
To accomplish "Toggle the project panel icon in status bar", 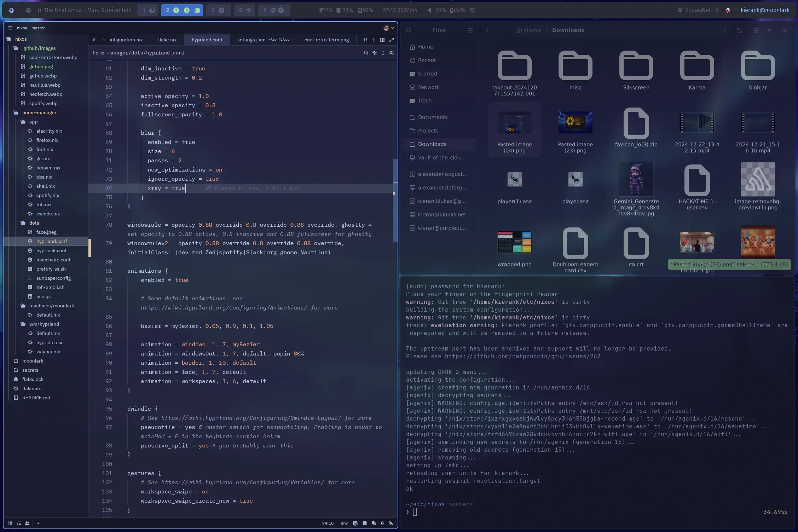I will [10, 523].
